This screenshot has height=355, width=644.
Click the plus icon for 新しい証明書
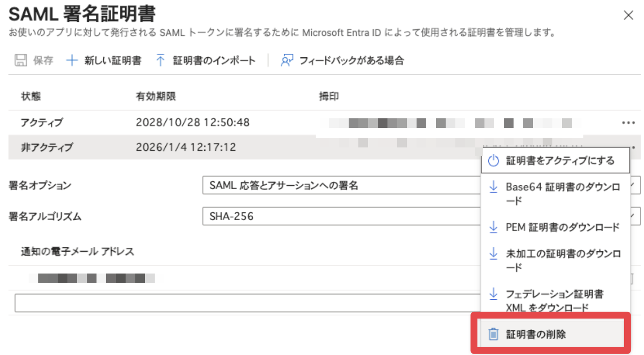point(72,61)
